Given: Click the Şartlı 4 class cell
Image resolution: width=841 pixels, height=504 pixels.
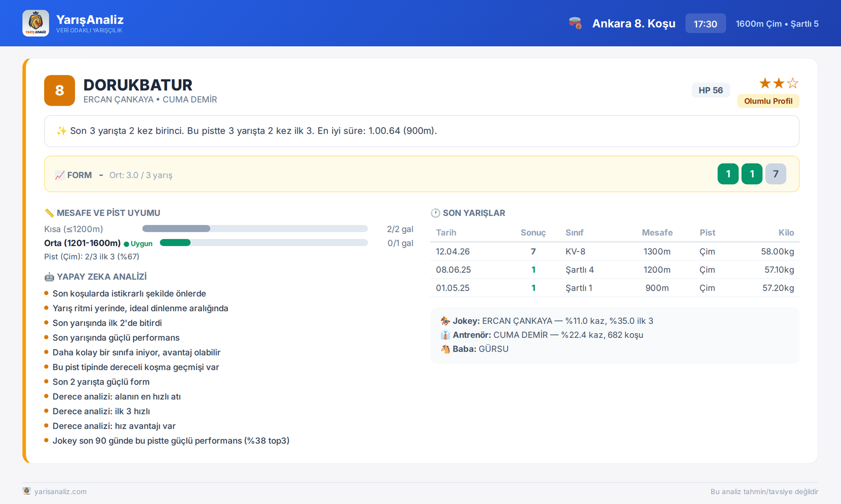Looking at the screenshot, I should (x=580, y=270).
